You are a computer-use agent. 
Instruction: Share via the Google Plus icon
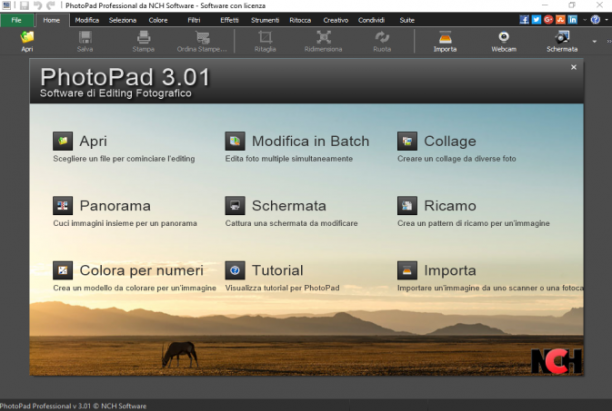tap(548, 20)
